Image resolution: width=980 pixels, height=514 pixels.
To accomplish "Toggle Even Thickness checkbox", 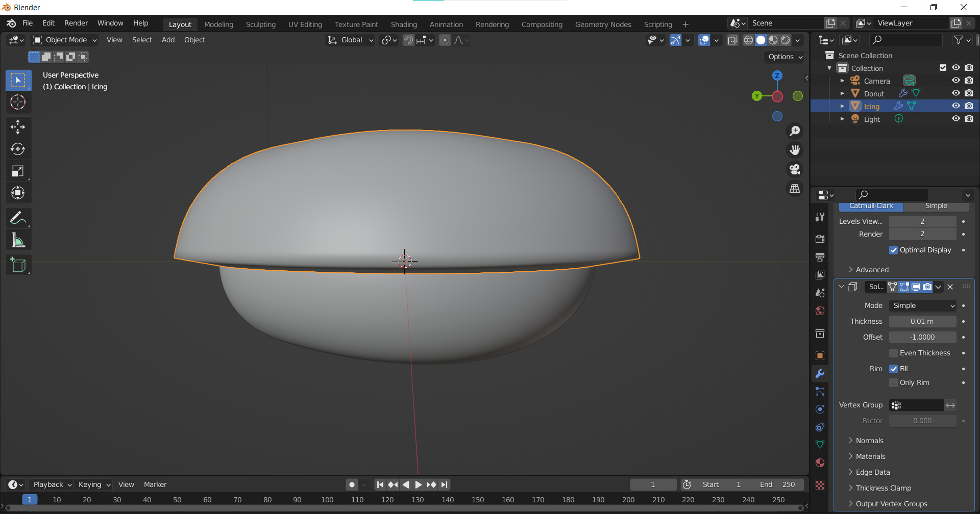I will (893, 353).
